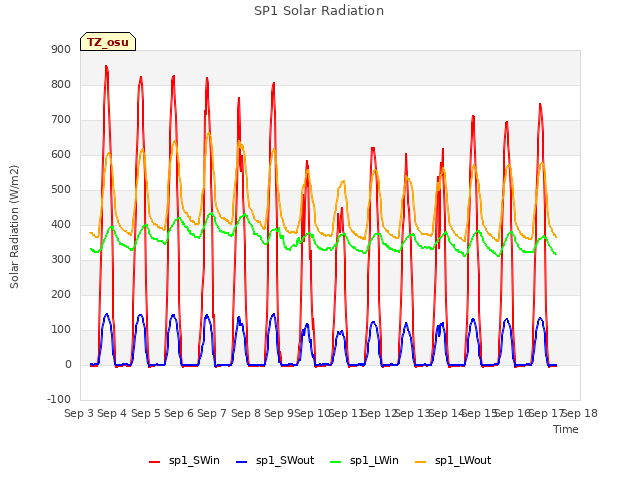The image size is (640, 480).
Task: Click the 800 y-axis tick label
Action: [61, 84]
